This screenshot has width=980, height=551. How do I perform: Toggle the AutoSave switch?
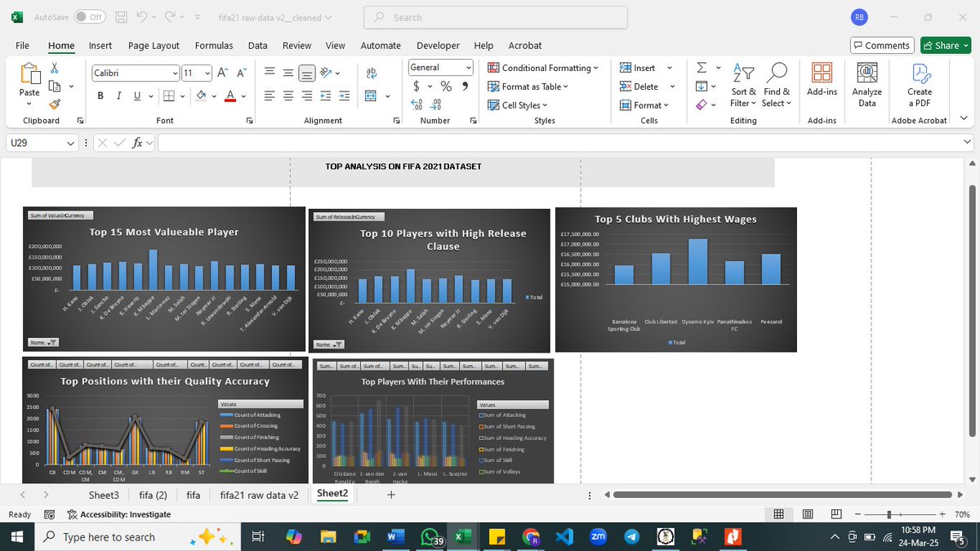pos(91,17)
